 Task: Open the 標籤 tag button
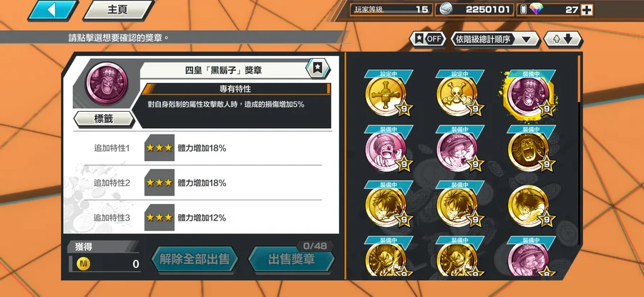tap(104, 119)
